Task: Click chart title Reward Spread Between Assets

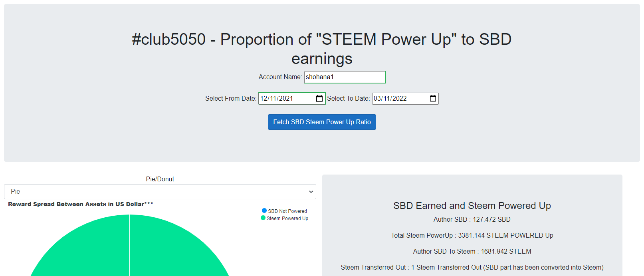Action: pos(81,204)
